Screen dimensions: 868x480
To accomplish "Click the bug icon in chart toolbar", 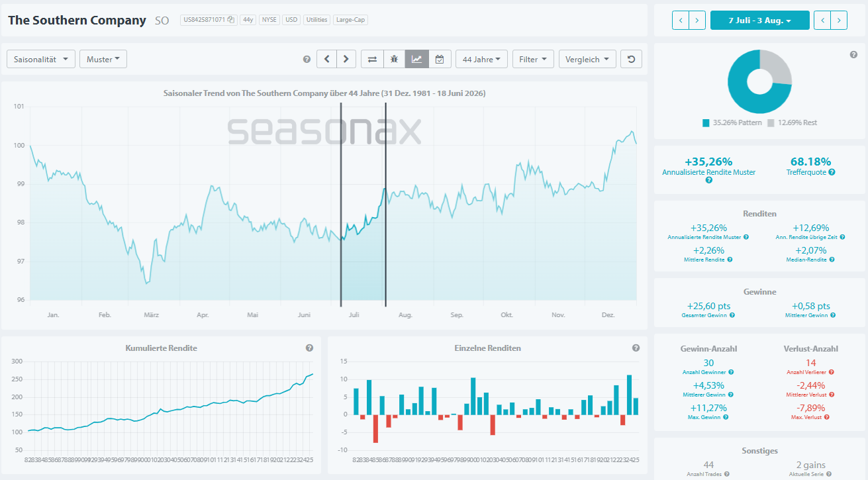I will tap(394, 59).
